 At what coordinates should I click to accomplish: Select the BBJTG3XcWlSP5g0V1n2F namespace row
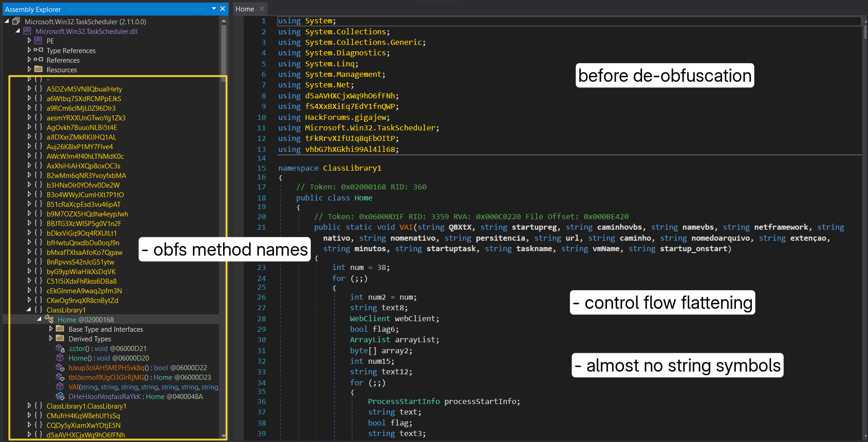pos(84,223)
